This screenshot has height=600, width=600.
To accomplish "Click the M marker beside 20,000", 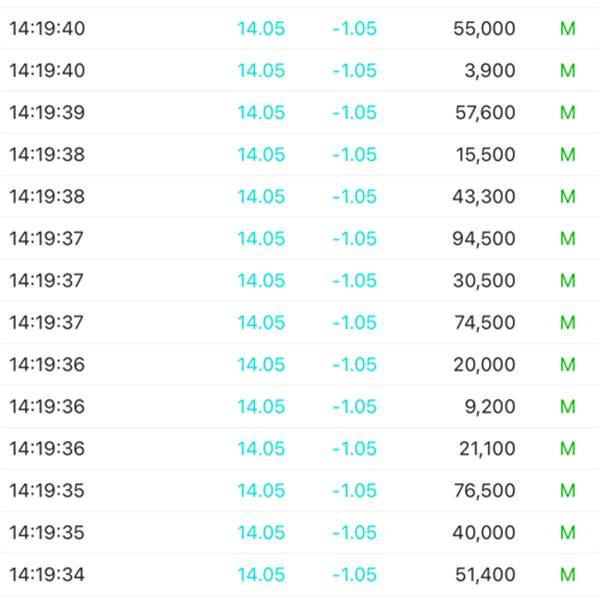I will pyautogui.click(x=568, y=365).
